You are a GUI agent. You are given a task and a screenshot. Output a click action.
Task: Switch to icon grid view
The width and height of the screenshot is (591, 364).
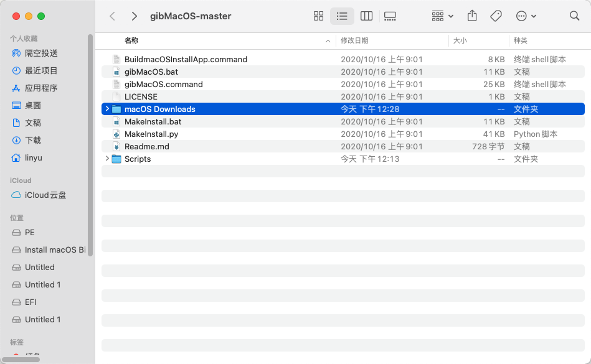click(x=318, y=16)
